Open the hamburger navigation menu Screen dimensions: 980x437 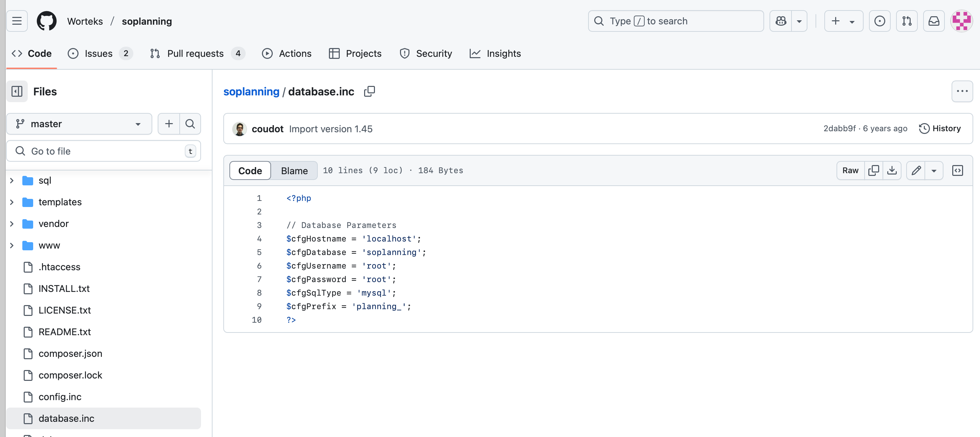[17, 21]
